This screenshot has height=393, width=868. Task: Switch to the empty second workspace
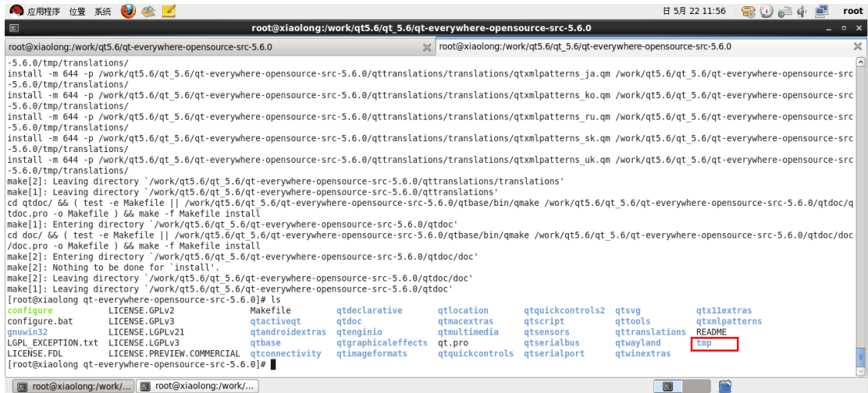click(698, 386)
